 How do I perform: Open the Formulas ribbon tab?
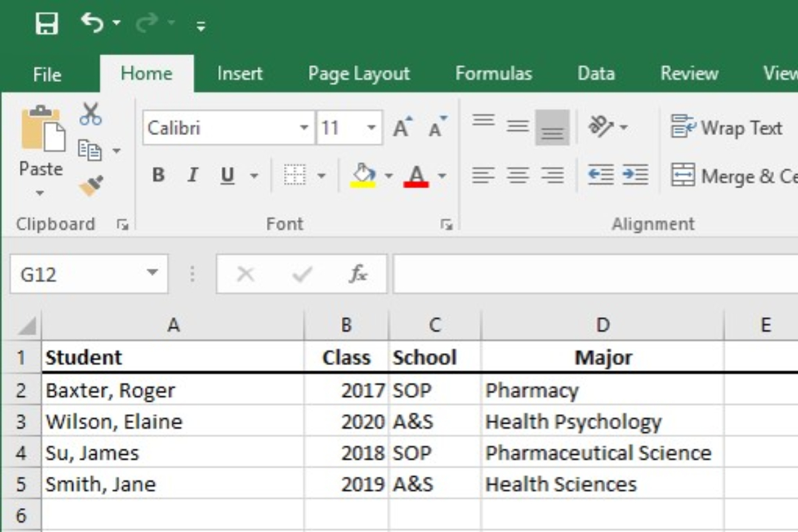coord(493,74)
